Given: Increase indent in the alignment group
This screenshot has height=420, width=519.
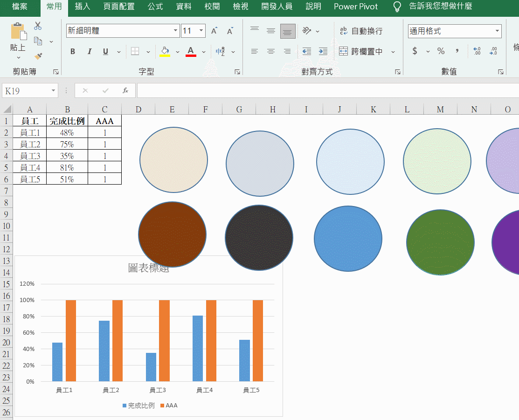Looking at the screenshot, I should tap(323, 51).
